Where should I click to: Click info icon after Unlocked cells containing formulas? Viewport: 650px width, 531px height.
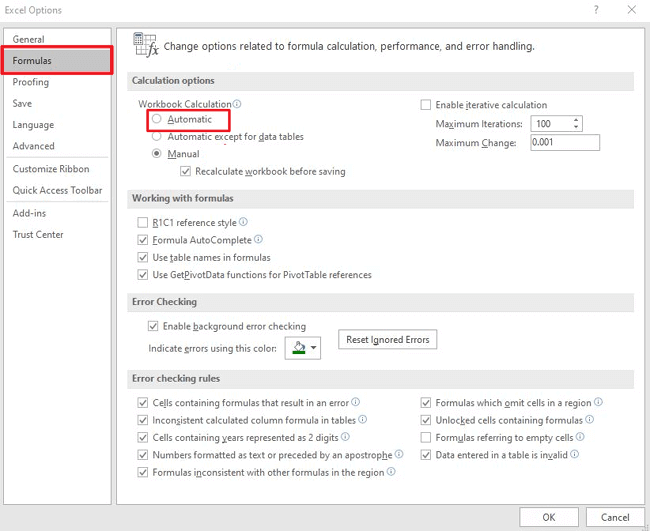[590, 420]
